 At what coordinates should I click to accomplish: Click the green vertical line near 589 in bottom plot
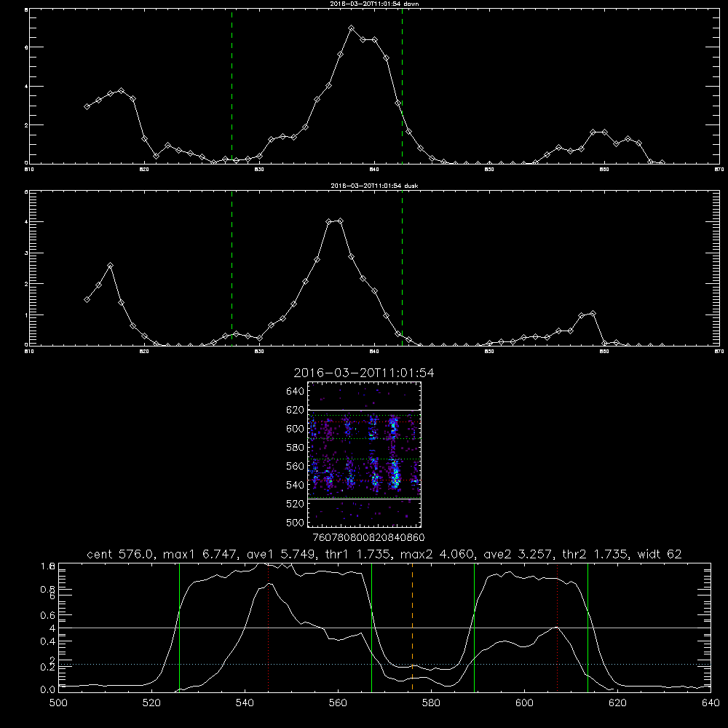point(474,628)
